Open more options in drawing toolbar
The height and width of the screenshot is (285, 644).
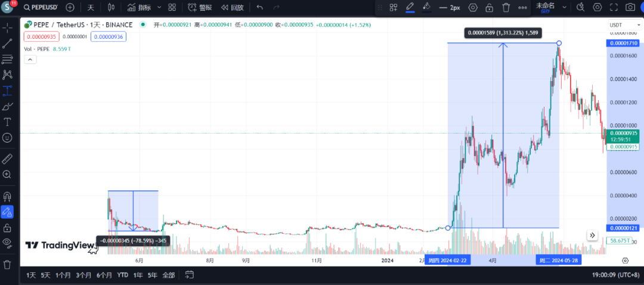[x=522, y=7]
